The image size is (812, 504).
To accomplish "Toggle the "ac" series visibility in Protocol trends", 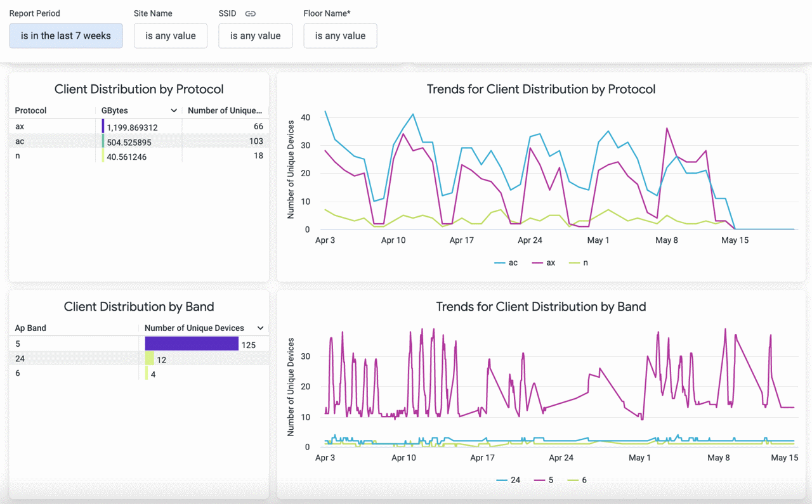I will click(506, 262).
